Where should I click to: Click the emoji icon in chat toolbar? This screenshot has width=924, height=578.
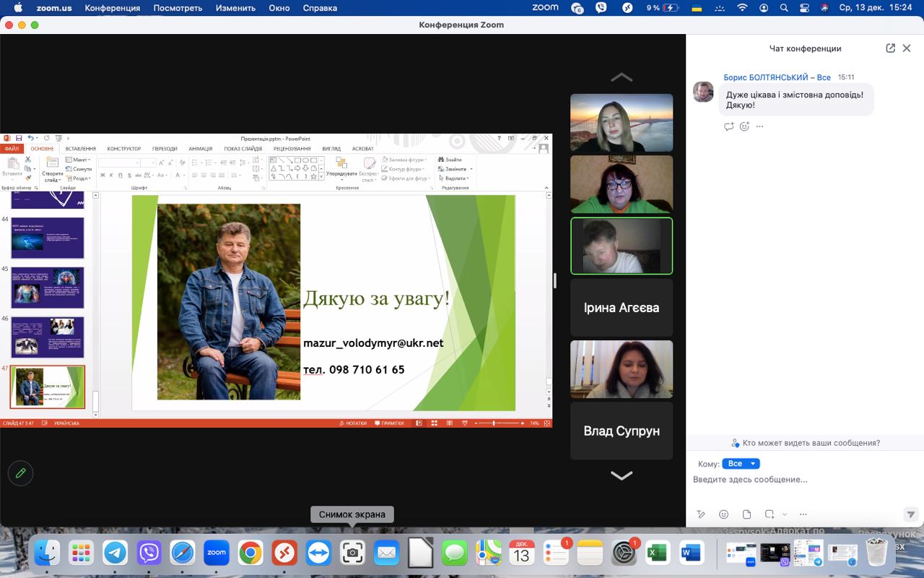723,514
